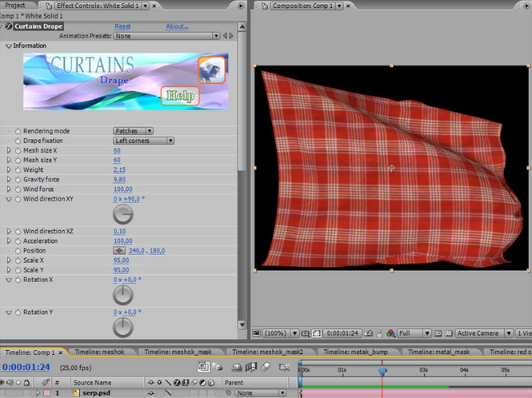Open the Composition panel menu

click(x=527, y=6)
